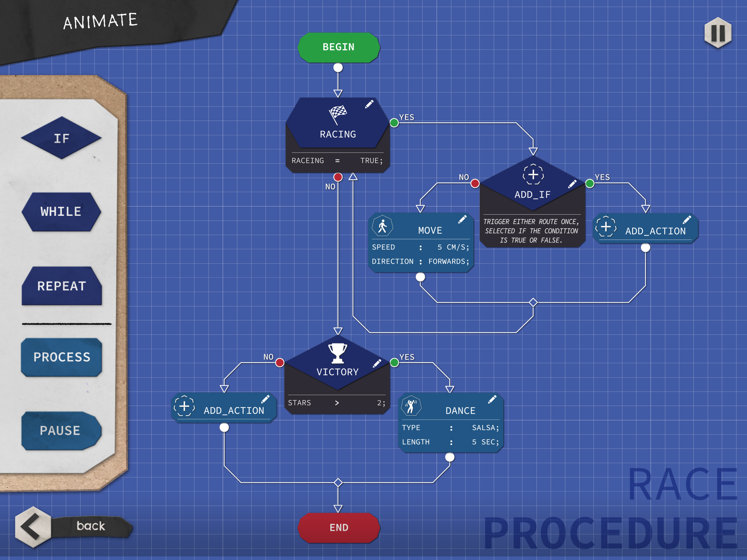Screen dimensions: 747x560
Task: Click the white output connector under DANCE
Action: coord(450,457)
